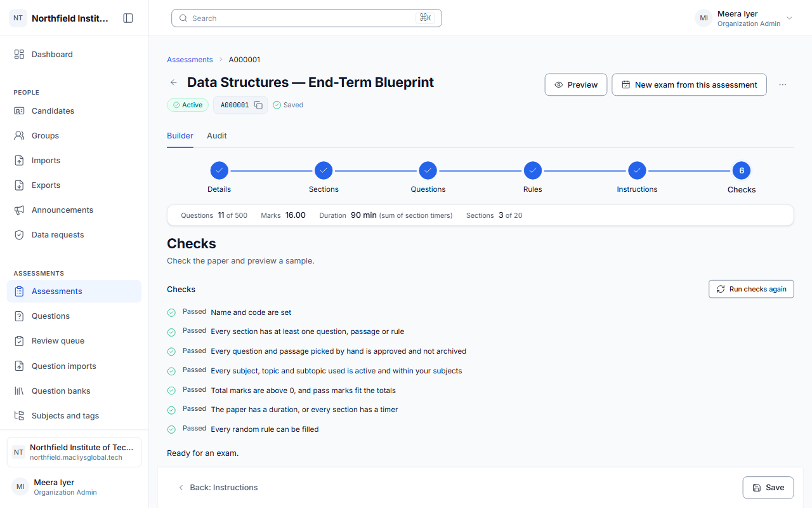This screenshot has width=812, height=508.
Task: Go to the Questions step
Action: pos(428,178)
